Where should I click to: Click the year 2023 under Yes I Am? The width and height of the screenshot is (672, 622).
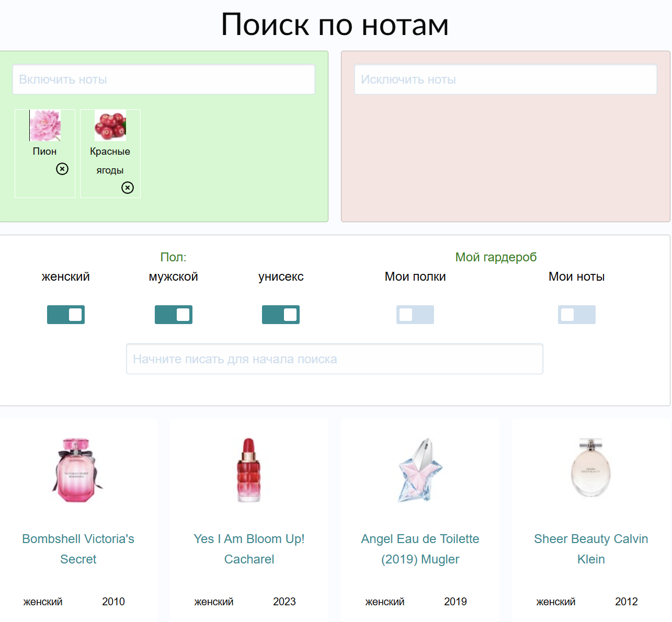284,602
